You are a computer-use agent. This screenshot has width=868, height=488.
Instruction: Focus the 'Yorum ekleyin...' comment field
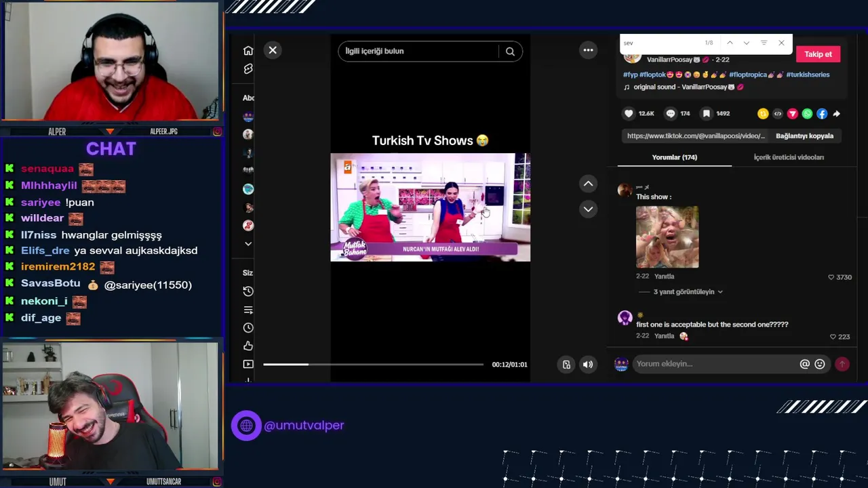tap(715, 364)
